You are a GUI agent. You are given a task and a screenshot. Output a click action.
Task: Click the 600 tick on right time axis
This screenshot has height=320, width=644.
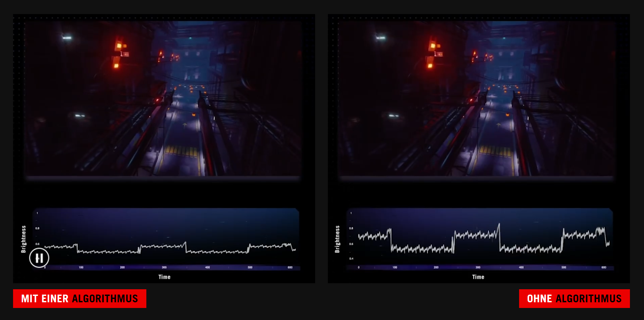pos(604,268)
